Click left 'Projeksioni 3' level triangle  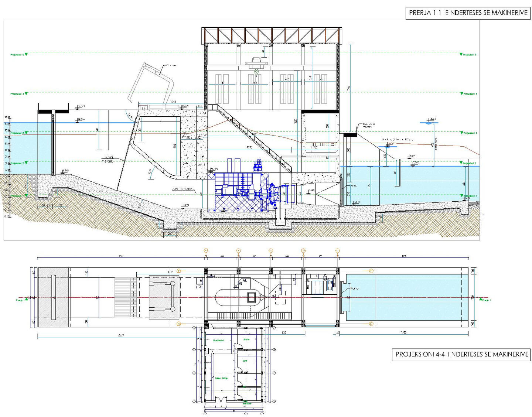tap(26, 133)
